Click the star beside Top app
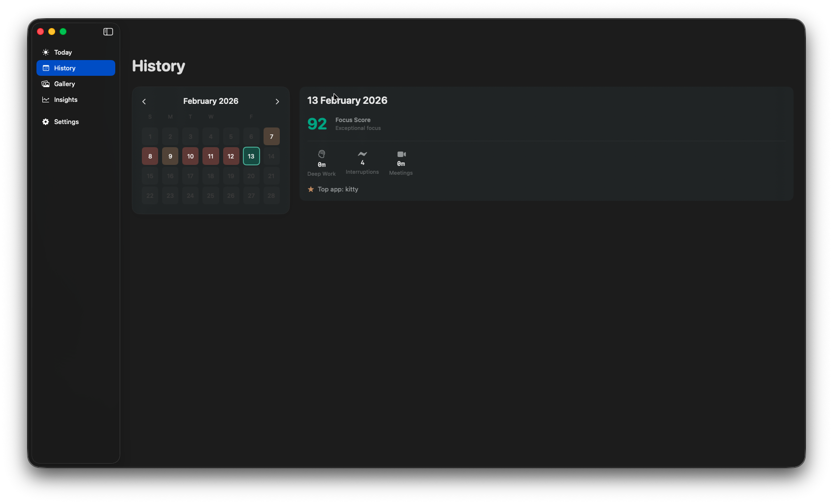The image size is (833, 504). point(311,189)
